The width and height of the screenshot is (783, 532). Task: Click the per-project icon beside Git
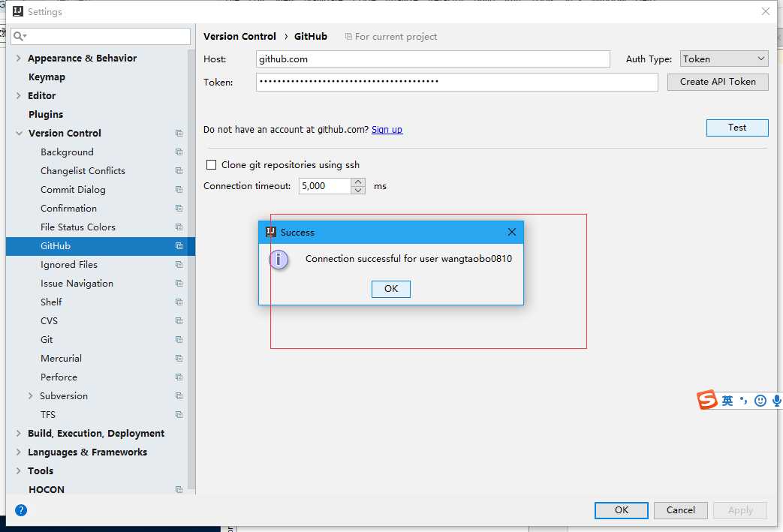[179, 340]
